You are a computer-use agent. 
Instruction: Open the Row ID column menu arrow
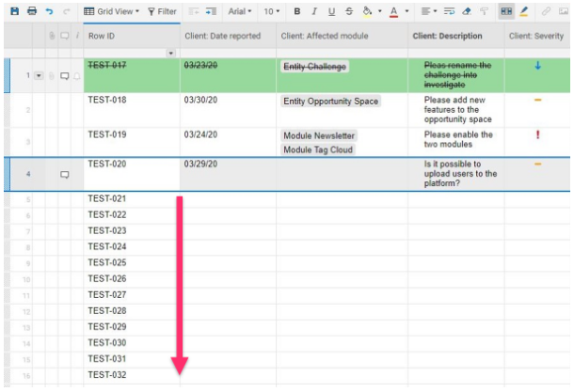(170, 54)
